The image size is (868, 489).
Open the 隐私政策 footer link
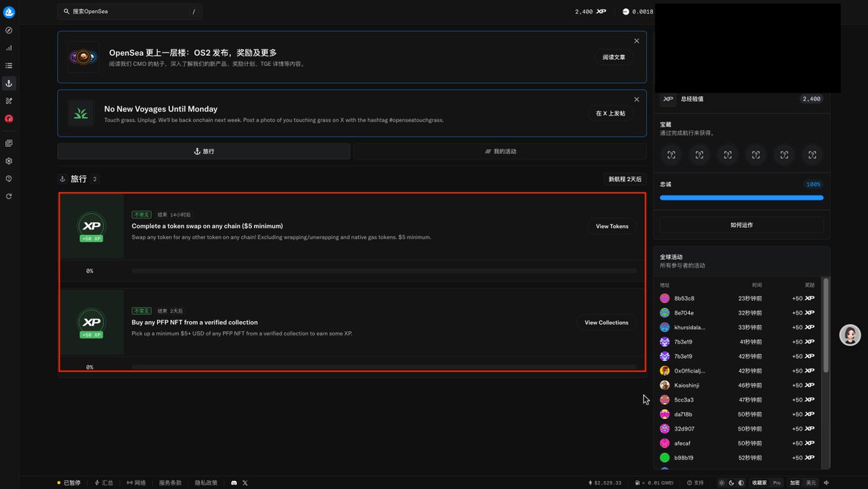206,483
